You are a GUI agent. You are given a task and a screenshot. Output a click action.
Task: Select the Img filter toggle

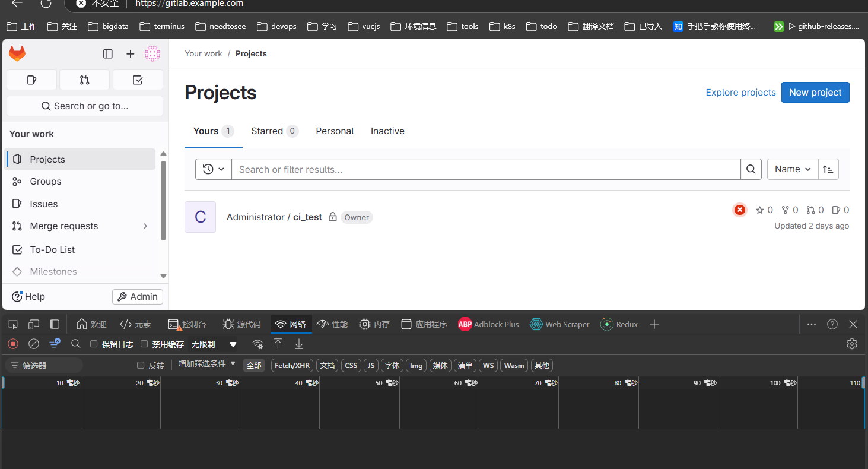[x=416, y=365]
